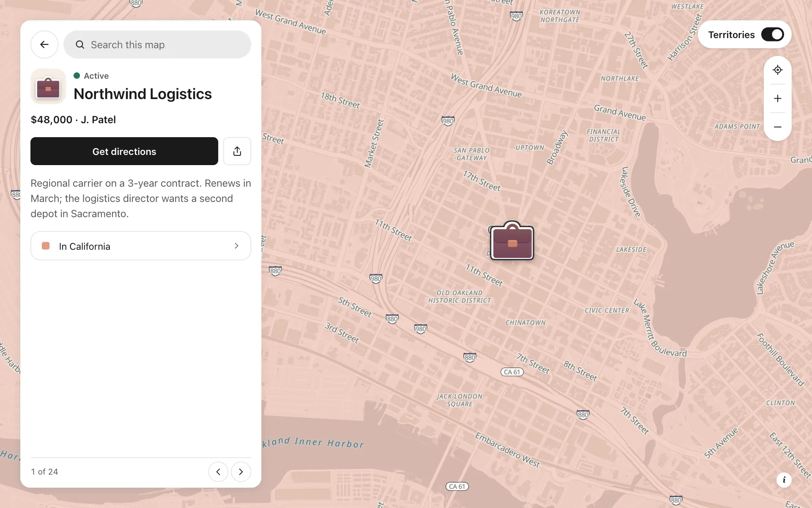Zoom out with the minus button
Screen dimensions: 812x508
pos(778,127)
